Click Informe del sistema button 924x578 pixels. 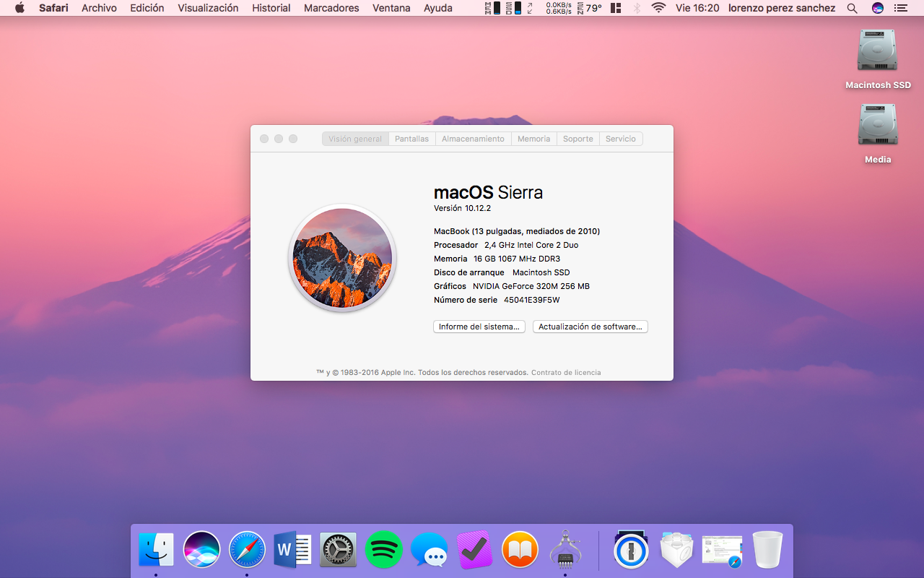(x=479, y=327)
